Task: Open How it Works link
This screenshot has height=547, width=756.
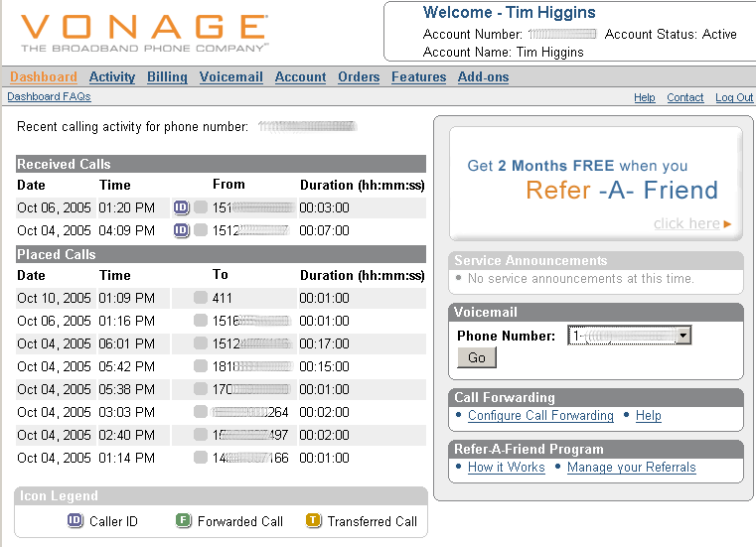Action: pyautogui.click(x=507, y=467)
